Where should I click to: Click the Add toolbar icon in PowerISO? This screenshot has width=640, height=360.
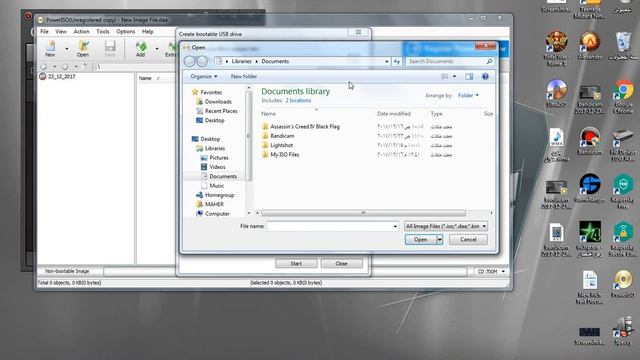tap(141, 49)
